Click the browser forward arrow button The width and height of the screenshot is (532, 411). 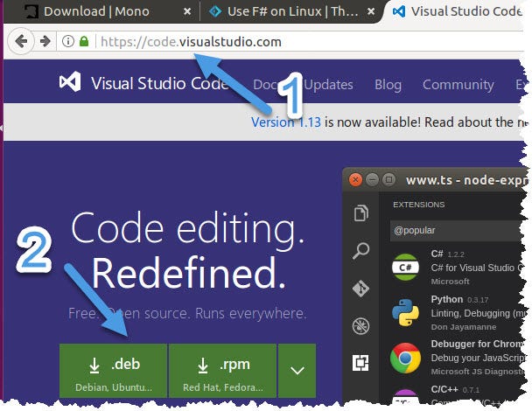(45, 41)
